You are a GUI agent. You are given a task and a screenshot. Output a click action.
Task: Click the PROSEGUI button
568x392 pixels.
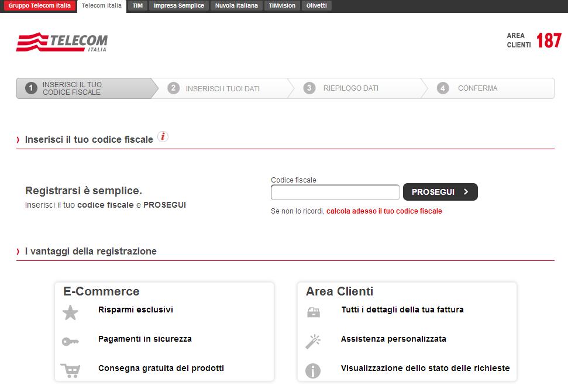440,192
